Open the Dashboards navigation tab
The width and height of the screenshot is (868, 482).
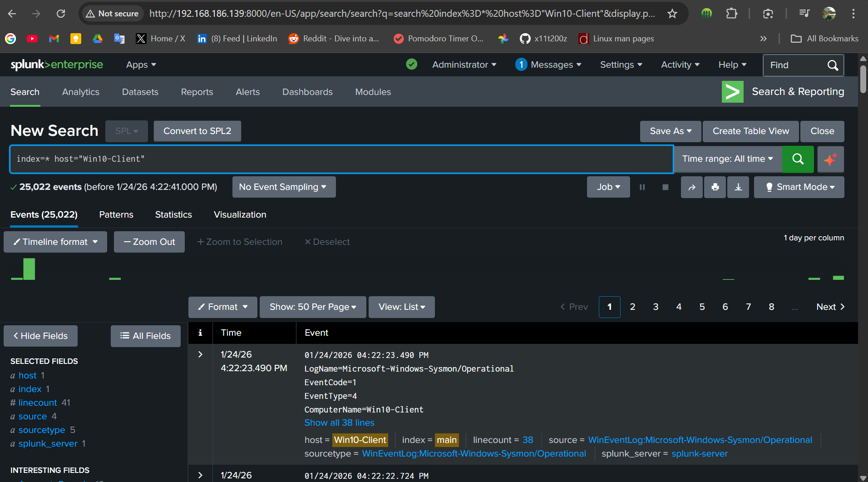[307, 92]
